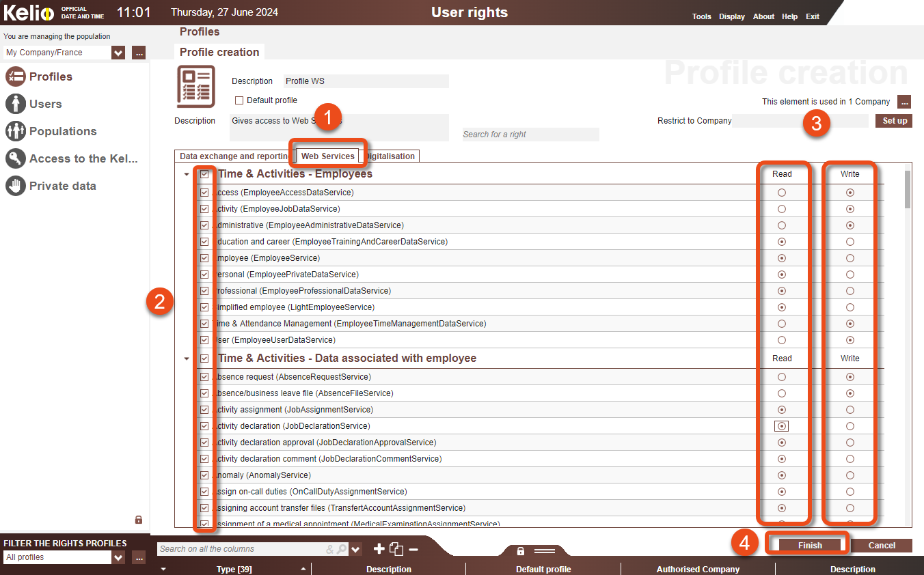Click the Default profile column header

coord(543,569)
